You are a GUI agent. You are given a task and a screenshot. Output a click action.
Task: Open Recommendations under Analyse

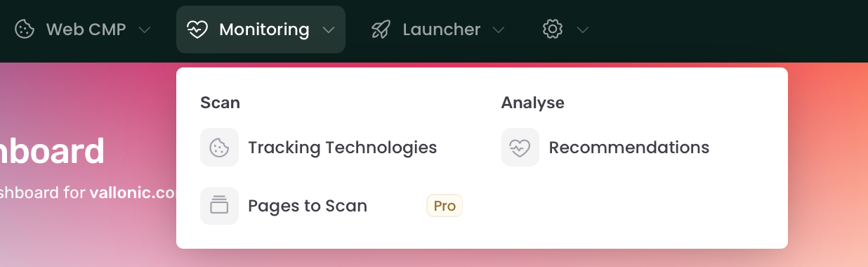[629, 148]
